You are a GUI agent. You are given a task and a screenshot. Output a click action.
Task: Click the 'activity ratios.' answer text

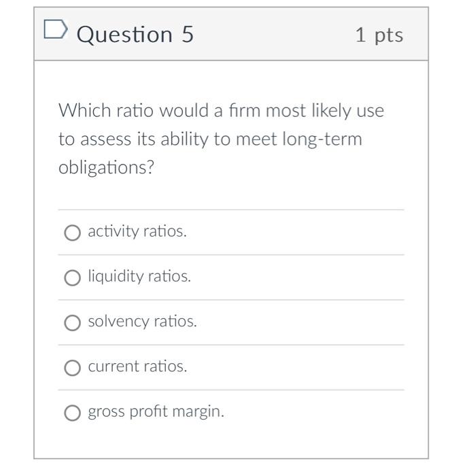[x=137, y=231]
